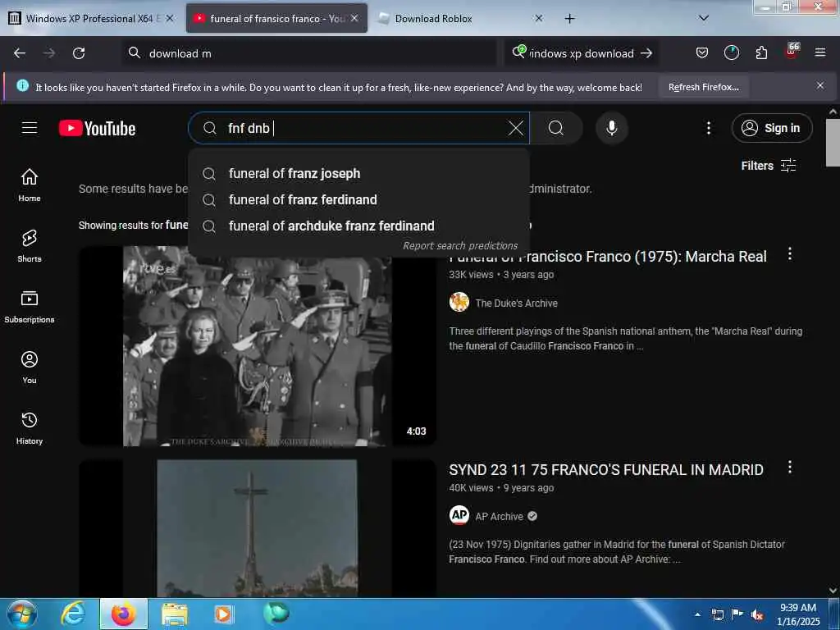840x630 pixels.
Task: Open Home in YouTube sidebar
Action: 30,185
